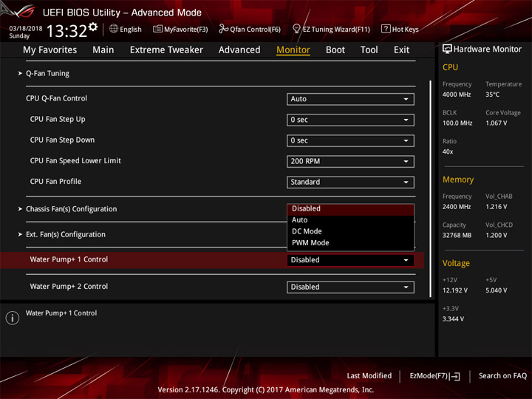The height and width of the screenshot is (399, 532).
Task: Choose PWM Mode in the dropdown list
Action: tap(350, 243)
